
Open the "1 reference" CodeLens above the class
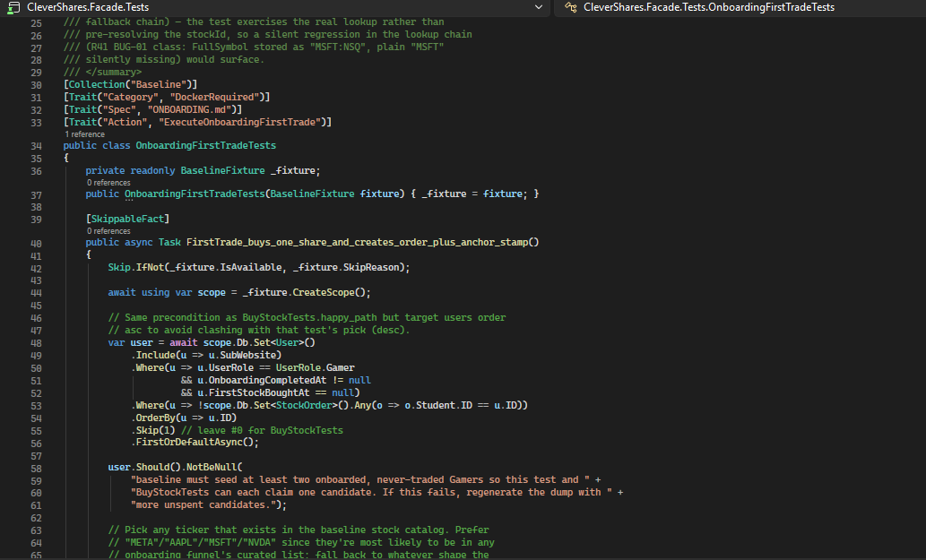point(84,134)
